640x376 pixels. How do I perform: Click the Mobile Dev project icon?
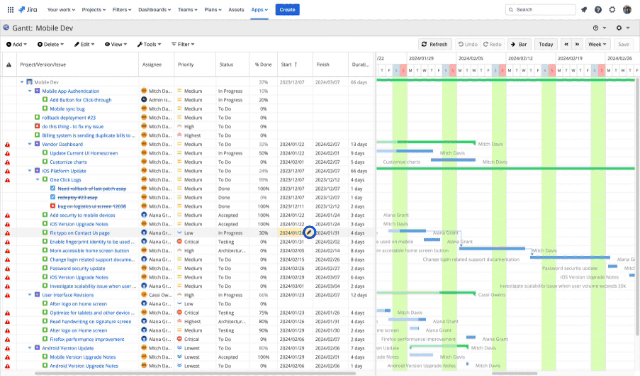29,82
